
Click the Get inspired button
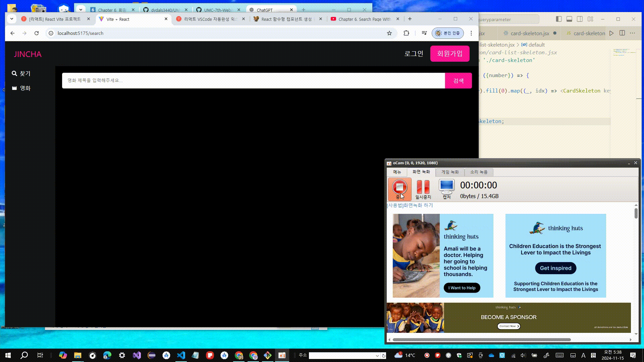tap(555, 268)
